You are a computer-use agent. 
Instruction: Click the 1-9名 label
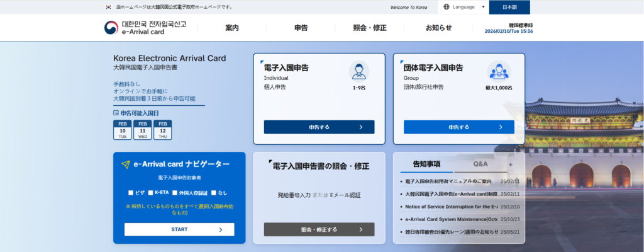pyautogui.click(x=359, y=88)
